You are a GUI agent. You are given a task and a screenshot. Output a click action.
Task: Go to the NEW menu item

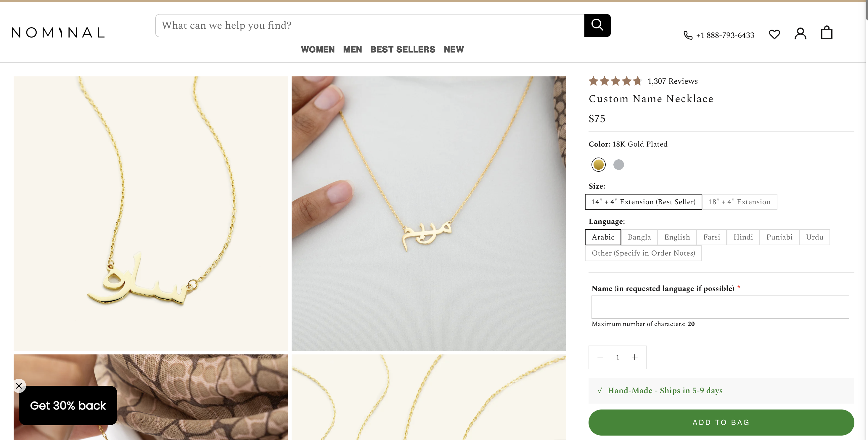[x=454, y=49]
